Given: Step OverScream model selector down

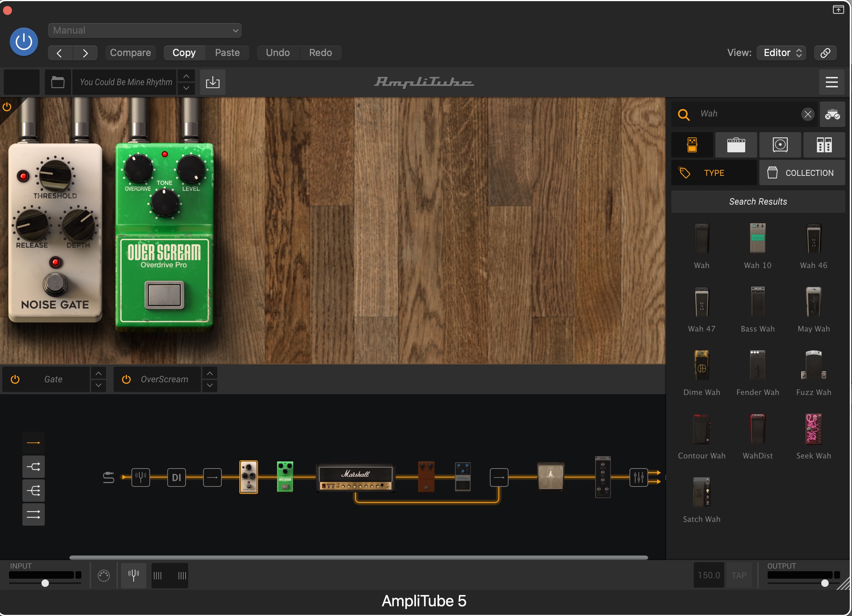Looking at the screenshot, I should [x=210, y=385].
